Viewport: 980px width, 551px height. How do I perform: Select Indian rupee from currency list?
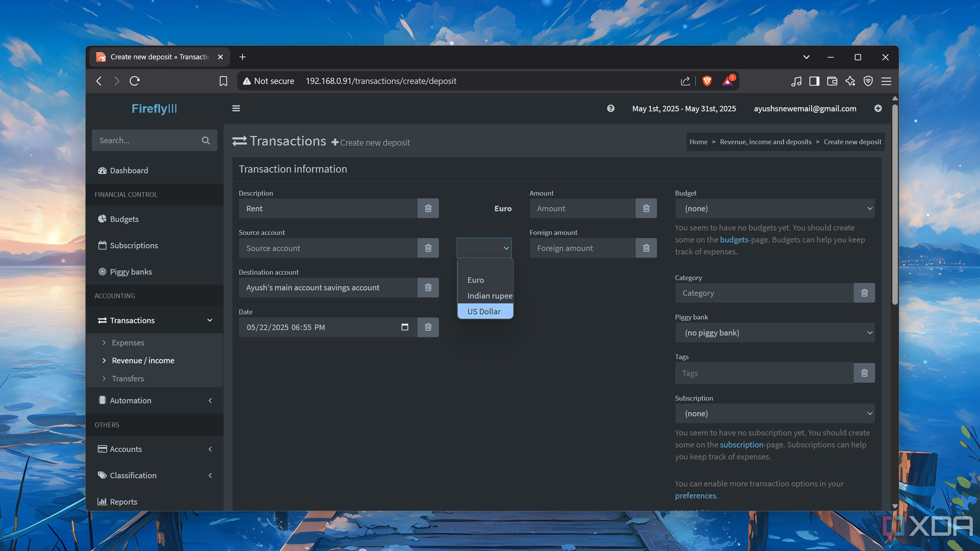coord(485,296)
